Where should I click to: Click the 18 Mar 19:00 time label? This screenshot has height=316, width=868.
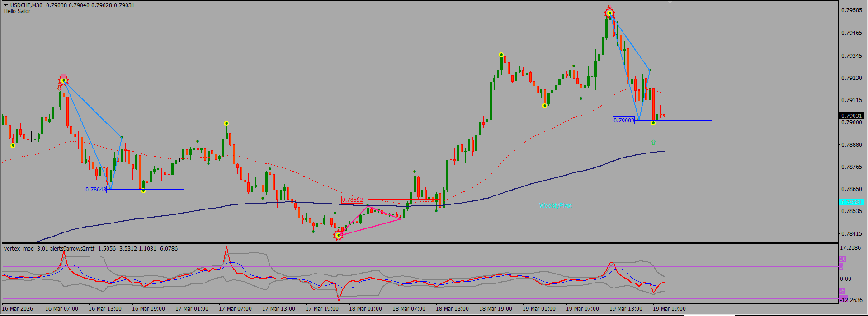pyautogui.click(x=495, y=309)
